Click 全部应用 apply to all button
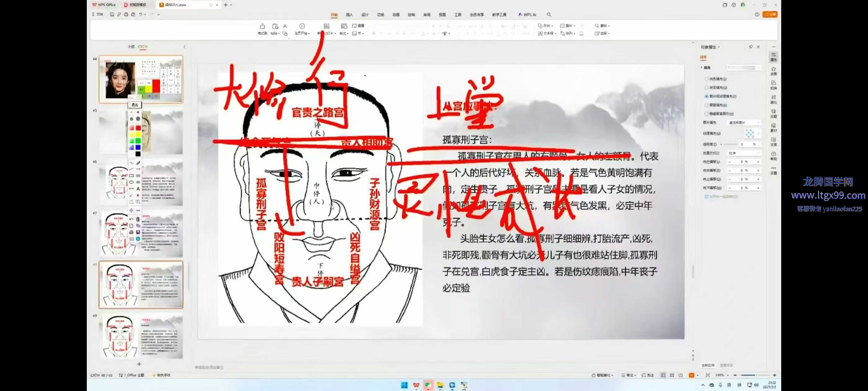 point(708,365)
